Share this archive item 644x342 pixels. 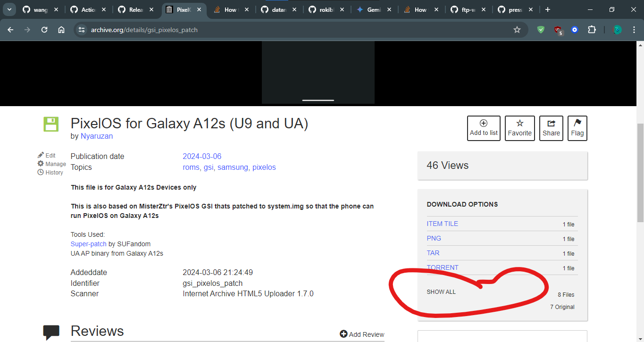[x=551, y=128]
